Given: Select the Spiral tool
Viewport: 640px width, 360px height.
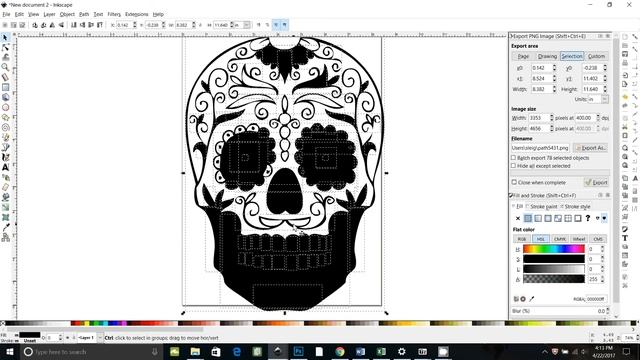Looking at the screenshot, I should (5, 127).
